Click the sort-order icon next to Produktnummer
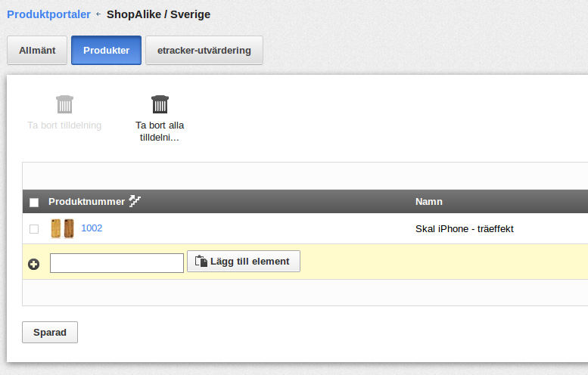Image resolution: width=588 pixels, height=375 pixels. pyautogui.click(x=135, y=201)
